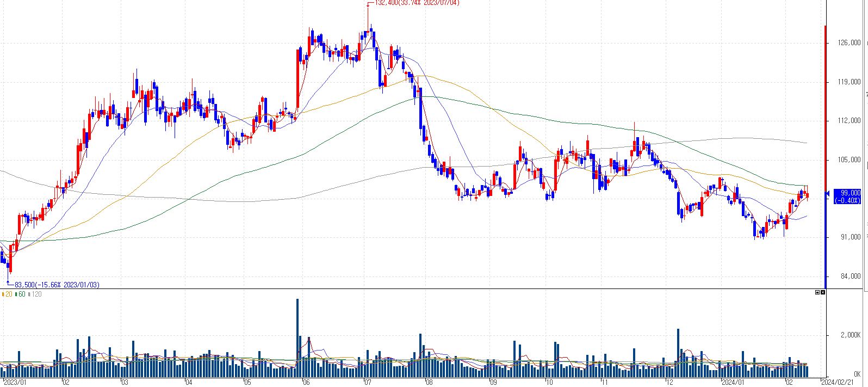Click the 12 month axis label
The image size is (868, 387).
click(670, 382)
